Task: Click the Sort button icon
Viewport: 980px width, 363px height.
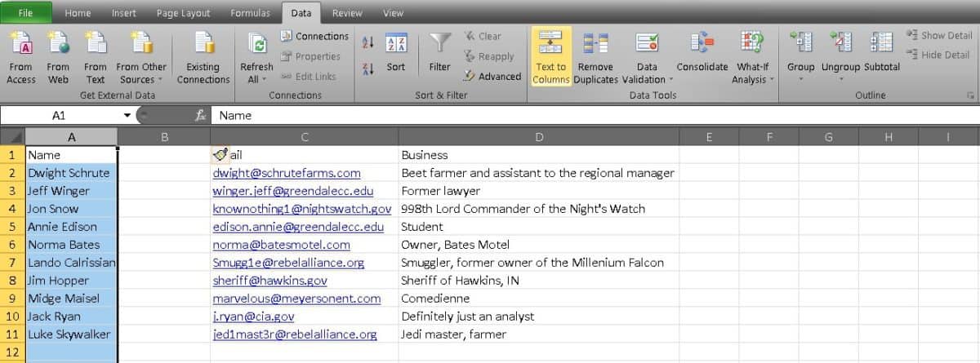Action: [x=396, y=45]
